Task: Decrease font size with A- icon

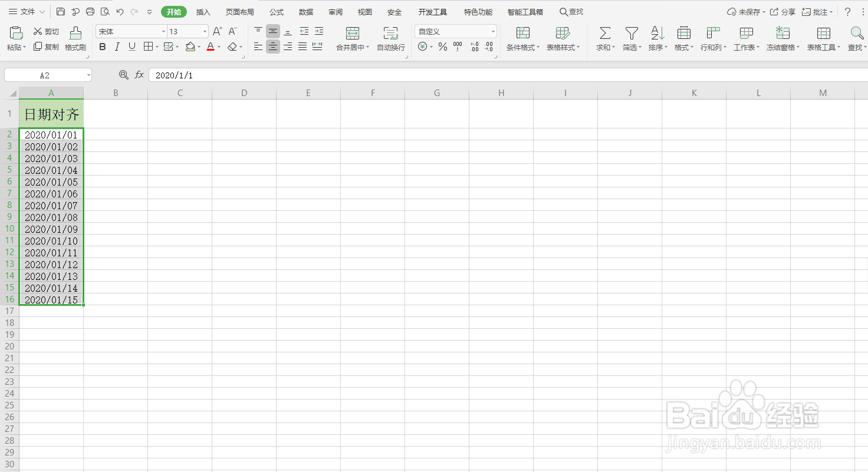Action: [233, 31]
